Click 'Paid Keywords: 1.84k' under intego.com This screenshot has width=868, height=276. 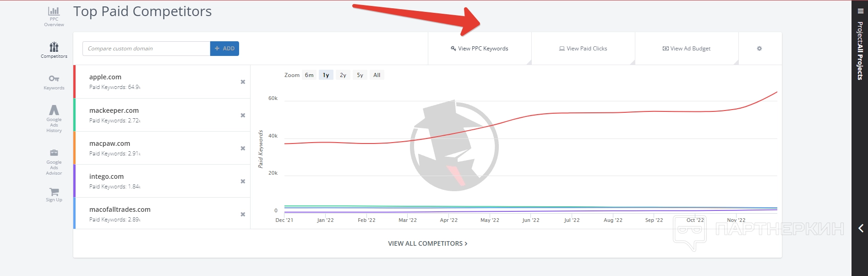click(x=115, y=187)
